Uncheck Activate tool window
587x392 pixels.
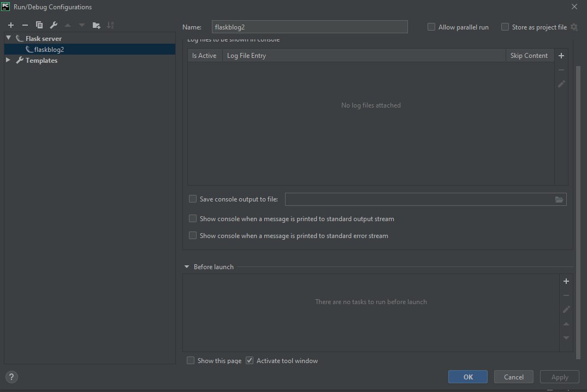point(250,360)
